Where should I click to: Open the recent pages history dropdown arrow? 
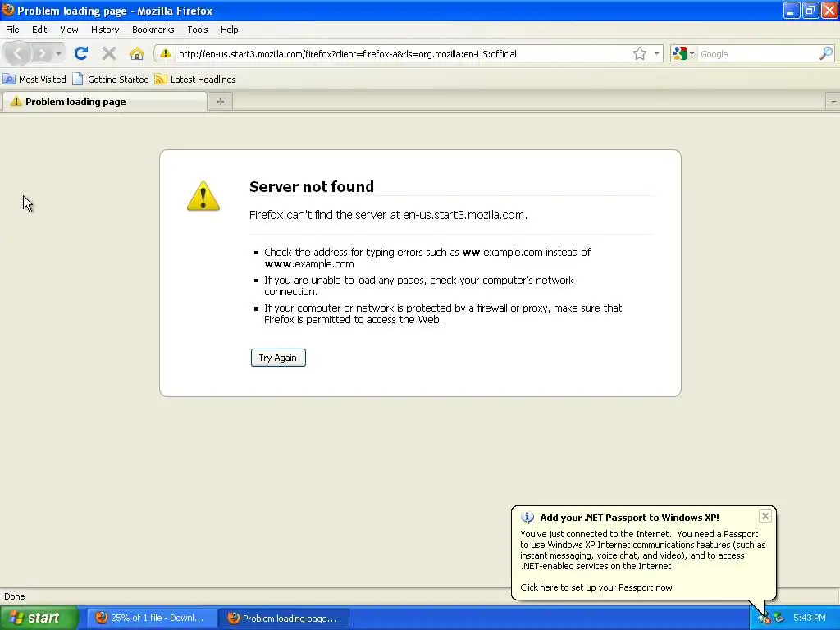click(58, 53)
